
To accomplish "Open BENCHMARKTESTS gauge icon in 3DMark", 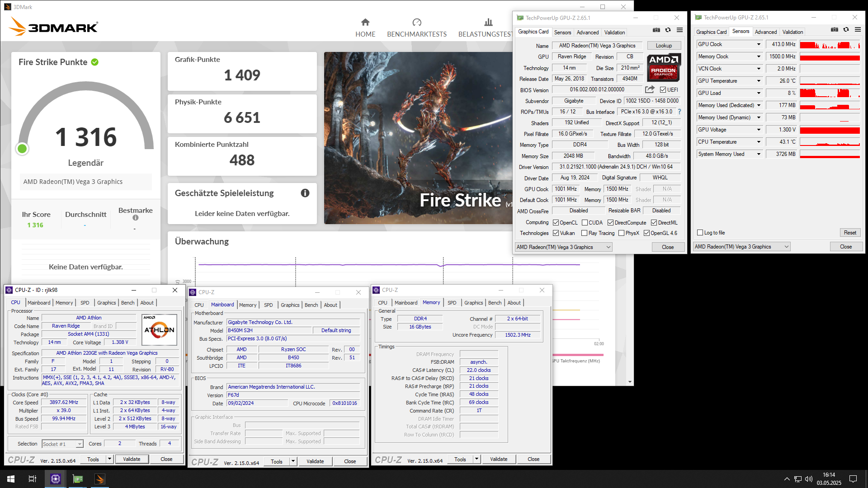I will coord(417,22).
